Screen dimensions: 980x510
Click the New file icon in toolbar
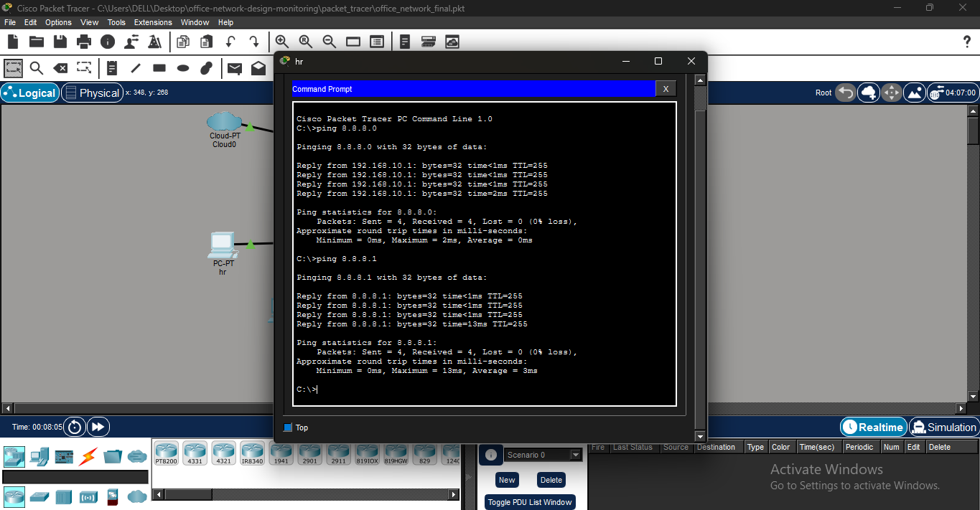(13, 42)
